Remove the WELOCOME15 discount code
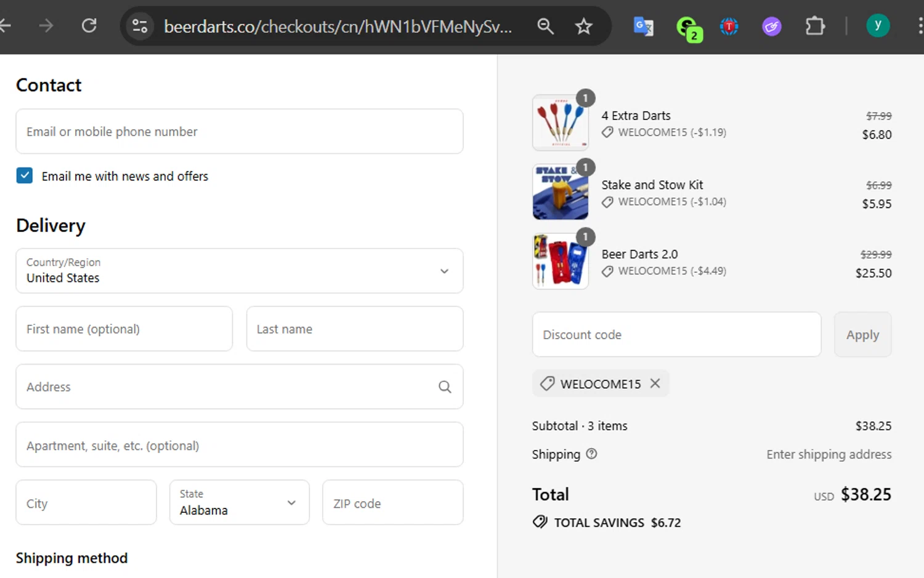The height and width of the screenshot is (578, 924). point(655,383)
